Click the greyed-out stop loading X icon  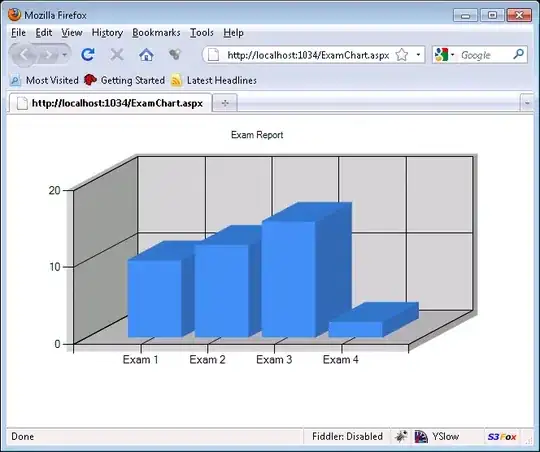[x=117, y=54]
